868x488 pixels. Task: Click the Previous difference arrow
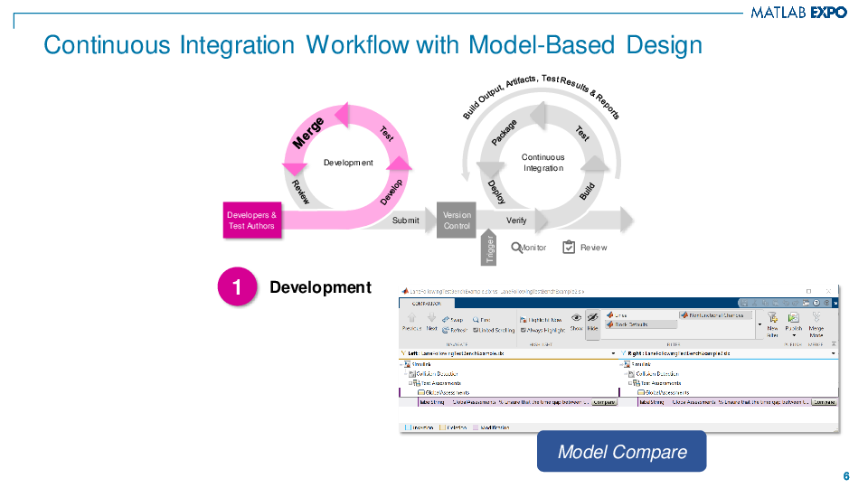click(411, 317)
